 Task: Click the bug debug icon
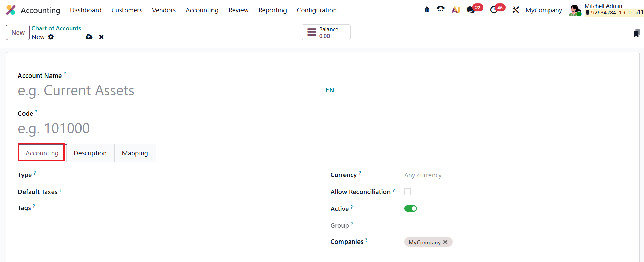click(427, 10)
